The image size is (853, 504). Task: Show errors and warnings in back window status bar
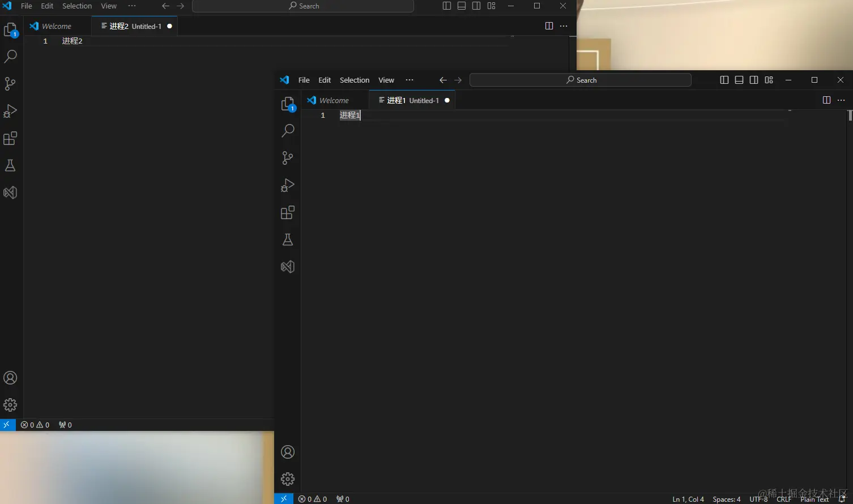pos(35,425)
